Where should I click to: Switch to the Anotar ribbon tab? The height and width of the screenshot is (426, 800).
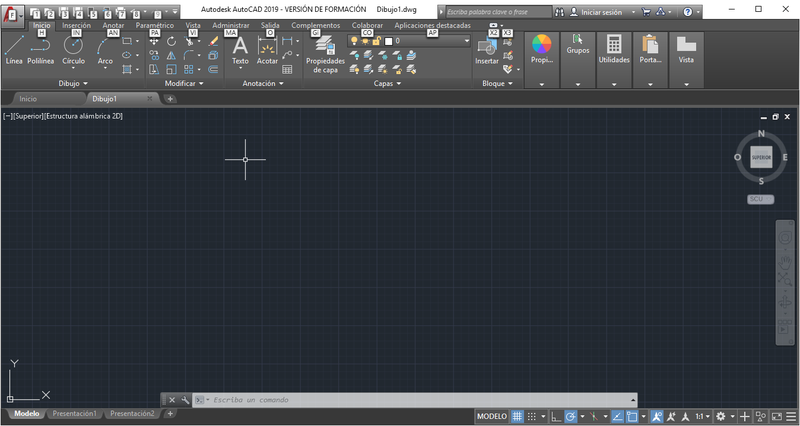coord(114,25)
